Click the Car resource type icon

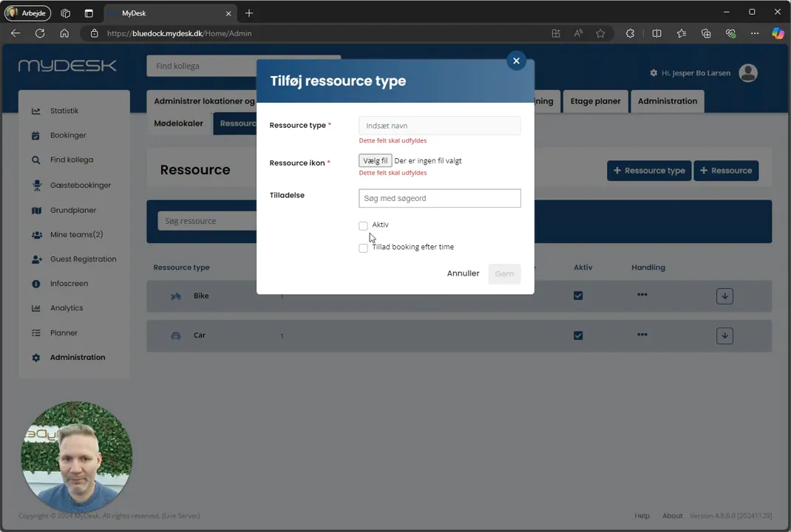click(175, 335)
